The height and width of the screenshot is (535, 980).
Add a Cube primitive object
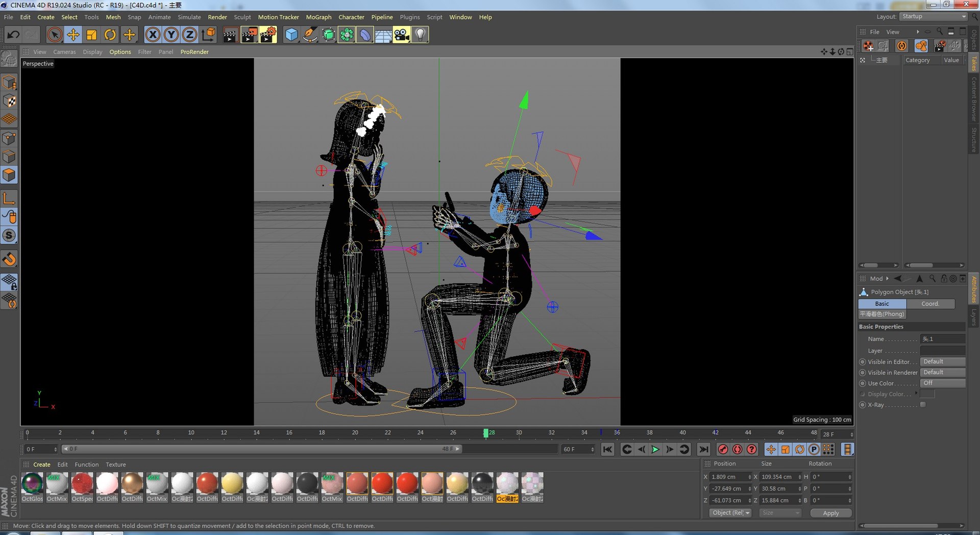pos(291,35)
